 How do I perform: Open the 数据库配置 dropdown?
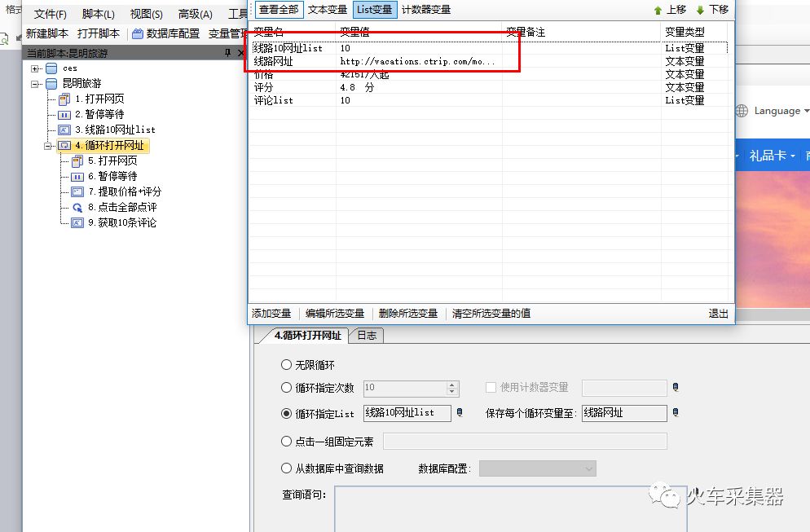537,468
